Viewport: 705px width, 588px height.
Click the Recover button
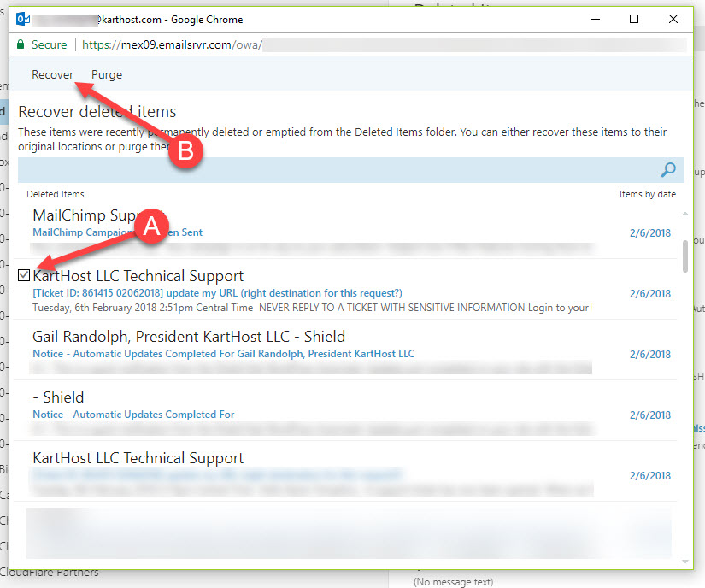tap(52, 74)
